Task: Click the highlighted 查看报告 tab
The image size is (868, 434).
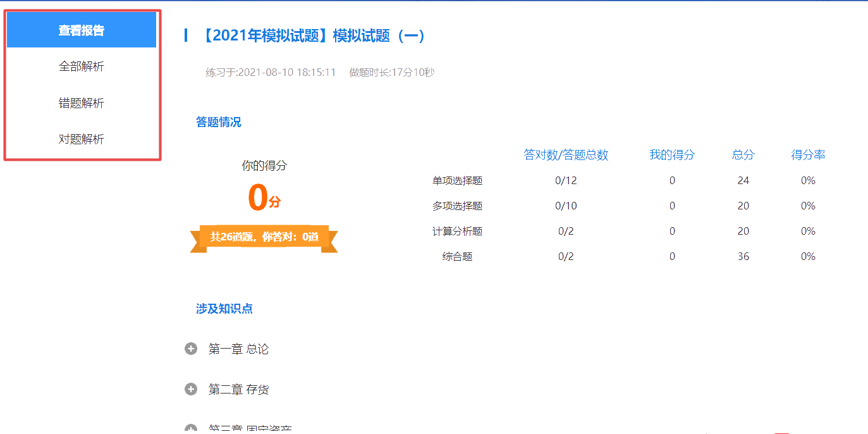Action: tap(81, 28)
